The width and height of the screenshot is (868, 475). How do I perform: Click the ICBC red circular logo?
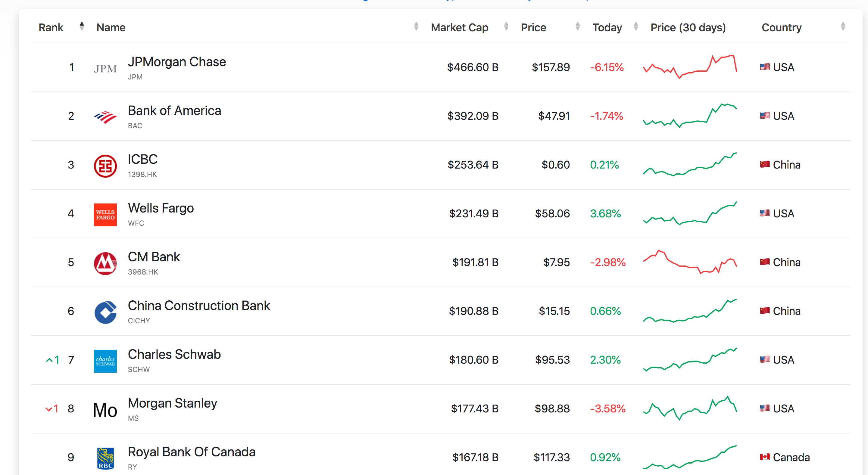click(x=105, y=166)
